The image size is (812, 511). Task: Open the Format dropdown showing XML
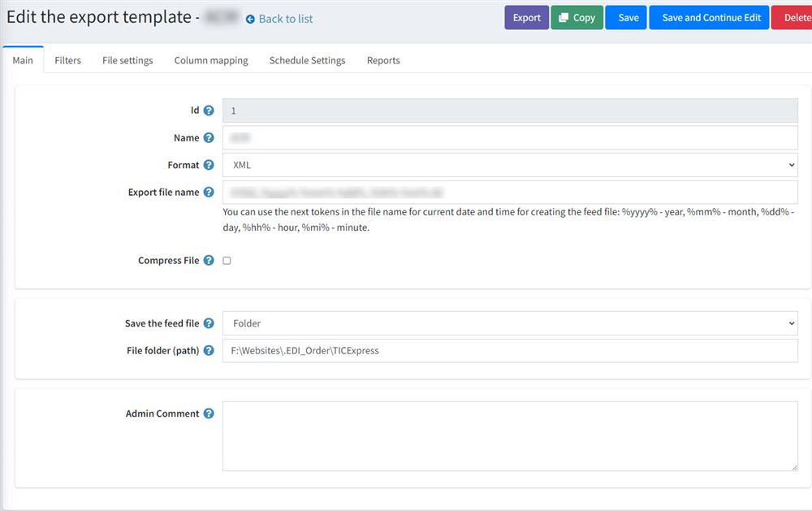pos(510,165)
